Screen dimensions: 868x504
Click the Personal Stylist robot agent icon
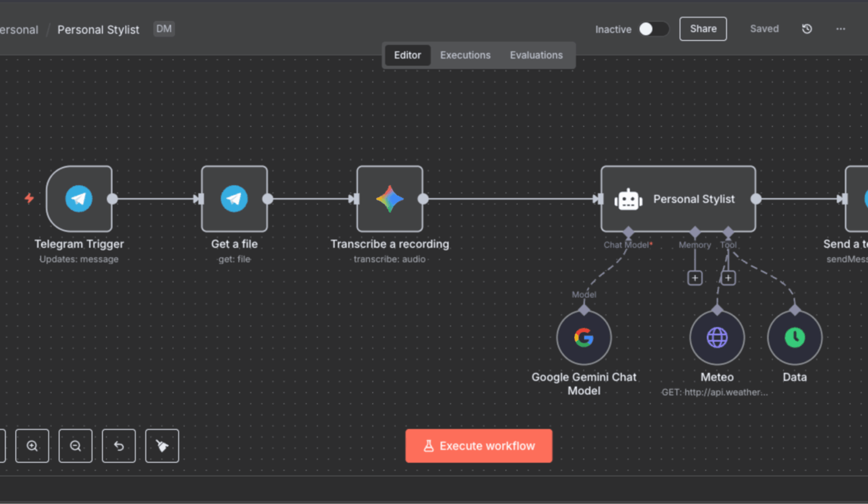point(628,199)
